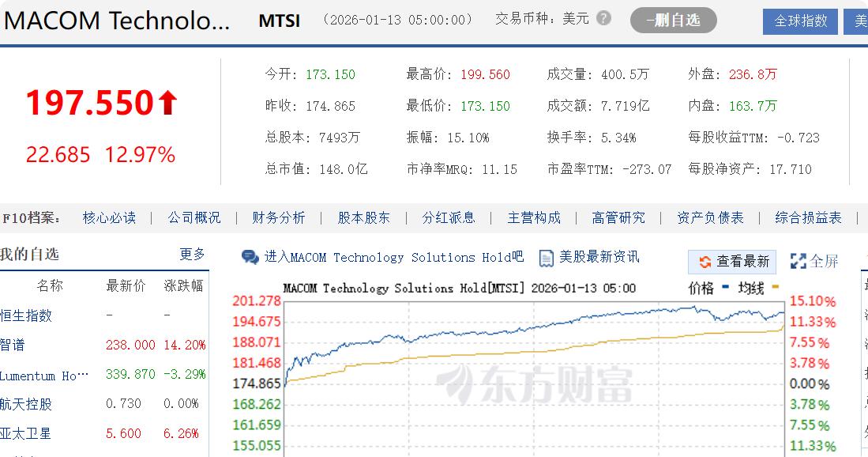Click the 振幅 value 15.10%
Viewport: 868px width, 457px height.
(x=468, y=138)
